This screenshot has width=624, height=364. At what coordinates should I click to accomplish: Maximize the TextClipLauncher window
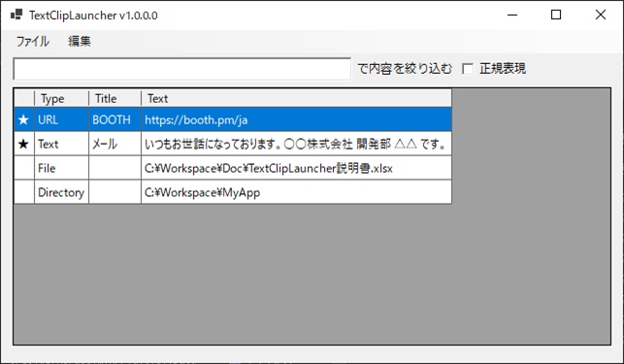556,15
